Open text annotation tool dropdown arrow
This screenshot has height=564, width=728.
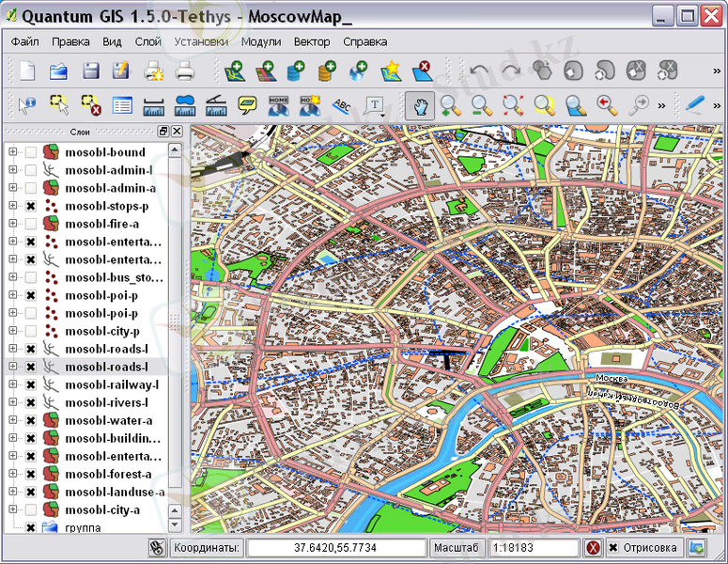tap(382, 116)
